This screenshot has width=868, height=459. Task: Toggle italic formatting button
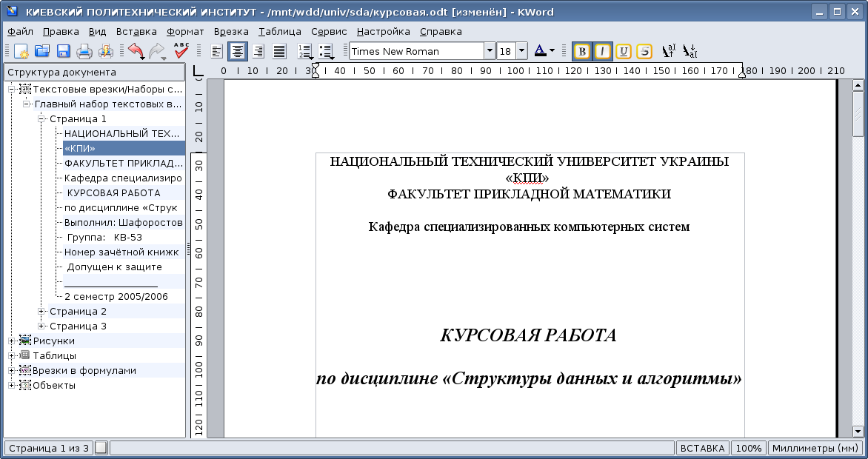coord(603,51)
